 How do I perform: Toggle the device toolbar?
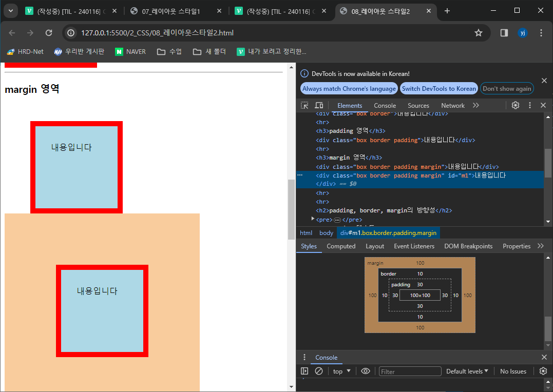click(x=319, y=105)
